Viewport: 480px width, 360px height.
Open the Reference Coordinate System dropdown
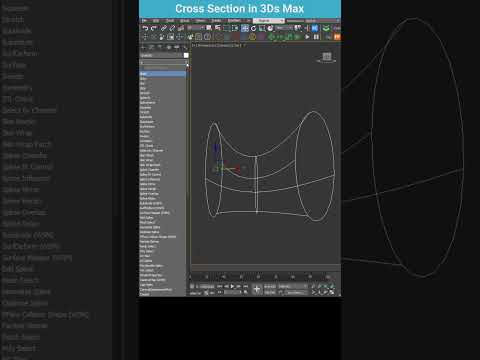284,28
